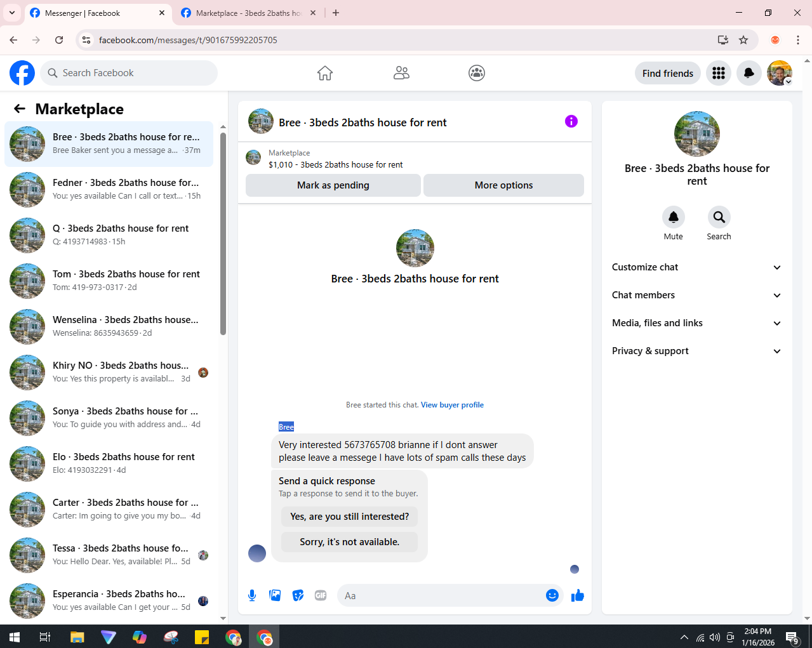Open the Home feed icon
Viewport: 812px width, 648px height.
click(325, 73)
